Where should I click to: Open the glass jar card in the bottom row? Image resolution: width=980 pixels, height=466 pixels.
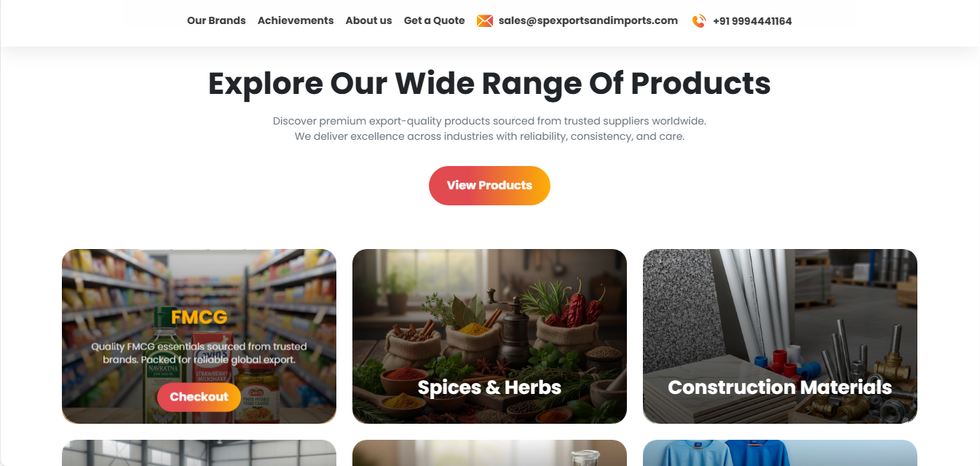coord(489,453)
